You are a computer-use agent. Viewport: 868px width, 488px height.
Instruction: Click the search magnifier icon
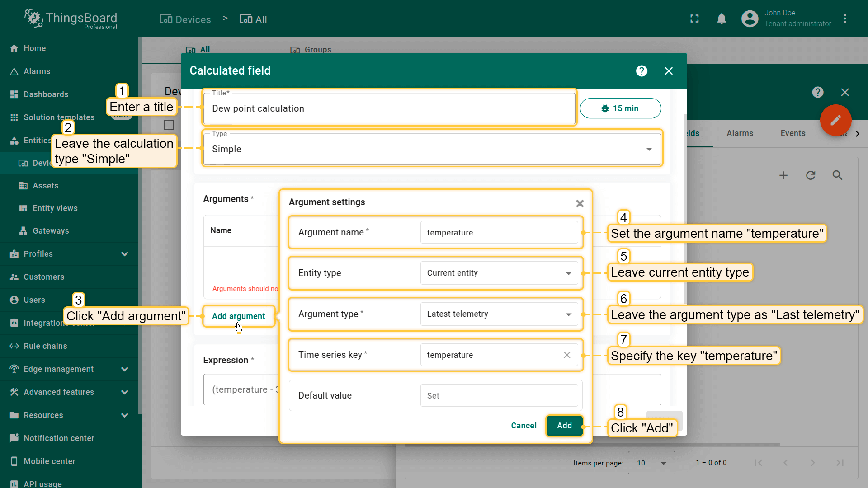point(837,175)
